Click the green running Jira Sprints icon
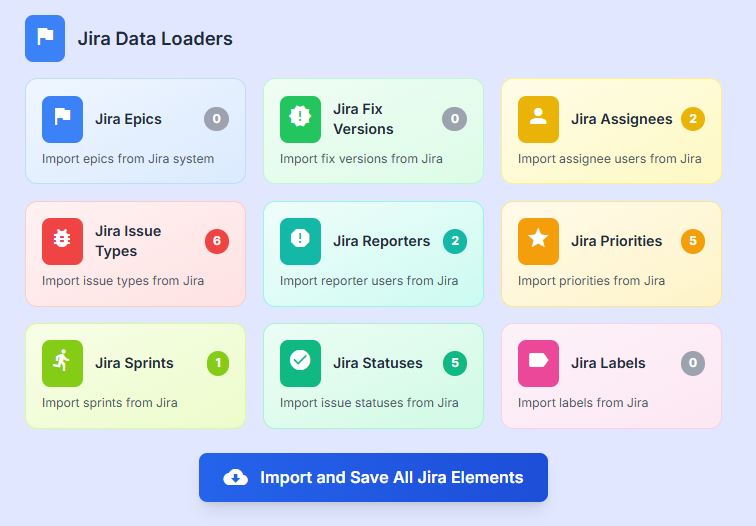Image resolution: width=756 pixels, height=526 pixels. 62,363
